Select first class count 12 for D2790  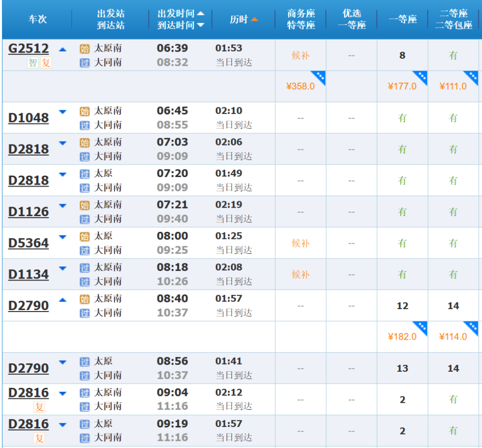click(x=402, y=306)
